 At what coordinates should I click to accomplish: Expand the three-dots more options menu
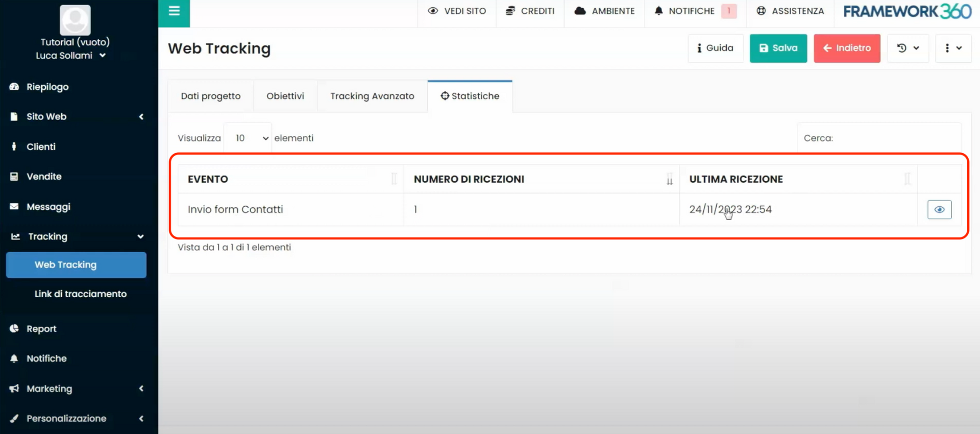tap(952, 48)
